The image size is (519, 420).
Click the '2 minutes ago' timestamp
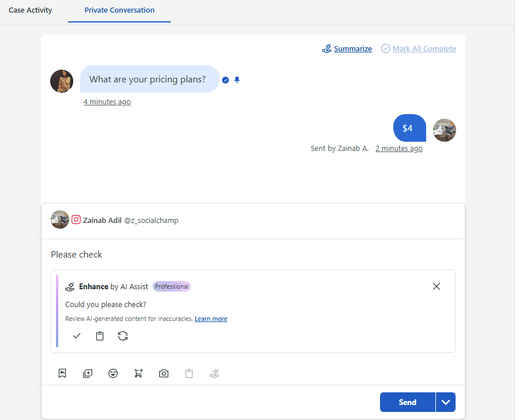tap(399, 149)
